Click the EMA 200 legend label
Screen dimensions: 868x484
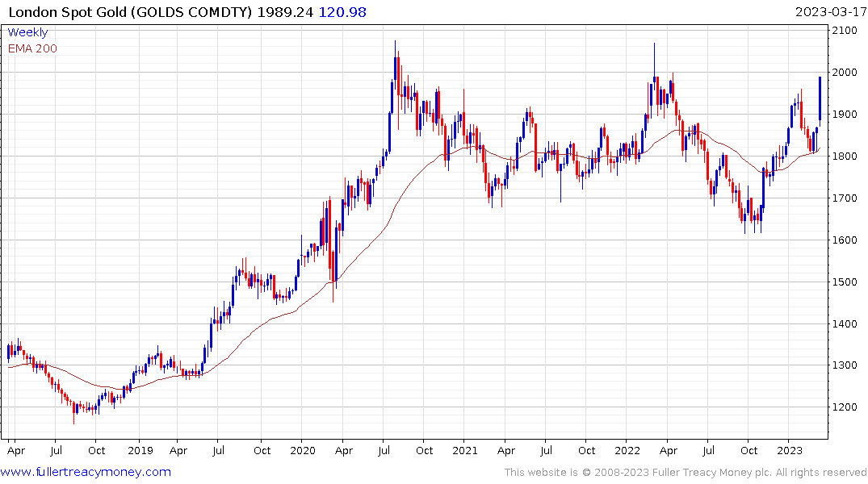click(x=32, y=48)
